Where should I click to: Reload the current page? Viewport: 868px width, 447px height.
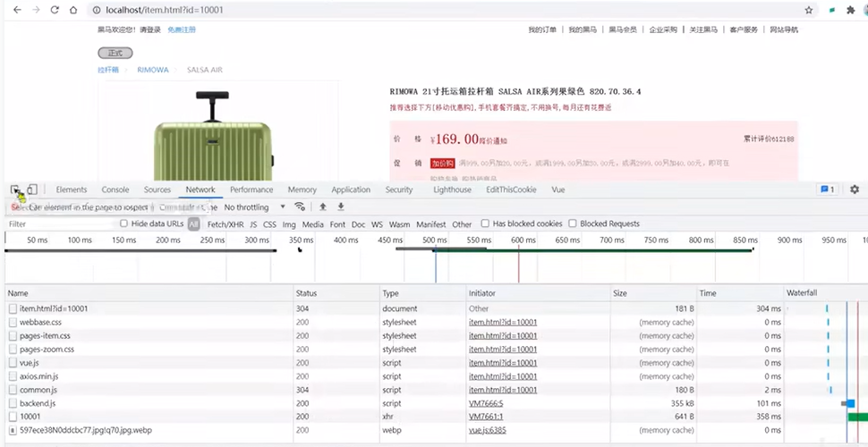(55, 10)
